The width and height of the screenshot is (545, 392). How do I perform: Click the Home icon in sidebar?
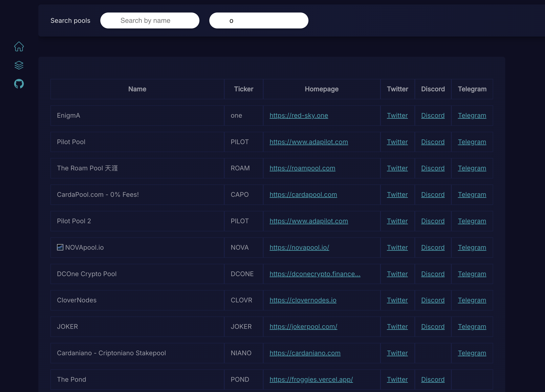tap(19, 47)
